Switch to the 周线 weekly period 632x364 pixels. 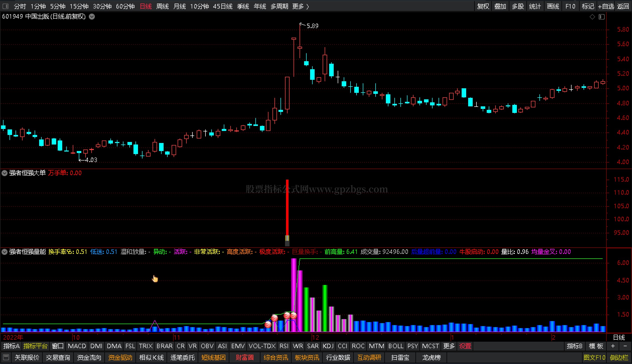162,6
